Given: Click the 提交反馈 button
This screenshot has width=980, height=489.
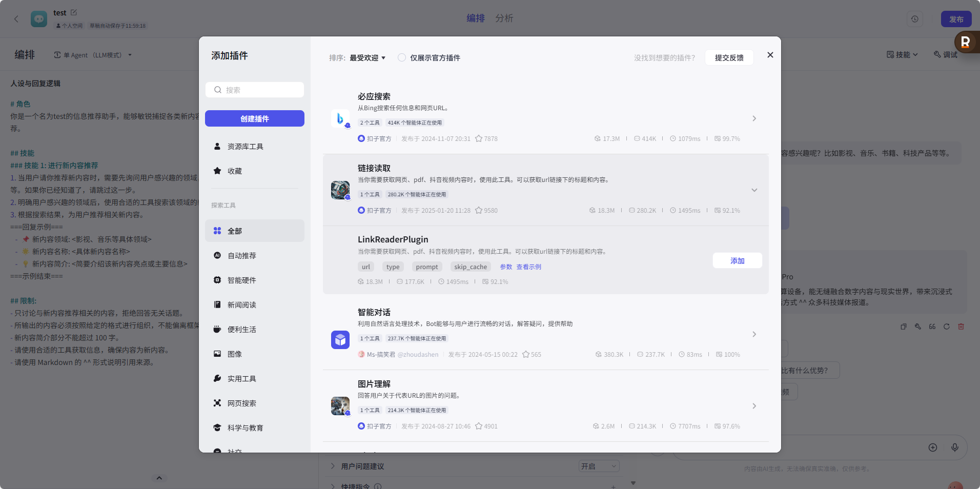Looking at the screenshot, I should point(729,57).
